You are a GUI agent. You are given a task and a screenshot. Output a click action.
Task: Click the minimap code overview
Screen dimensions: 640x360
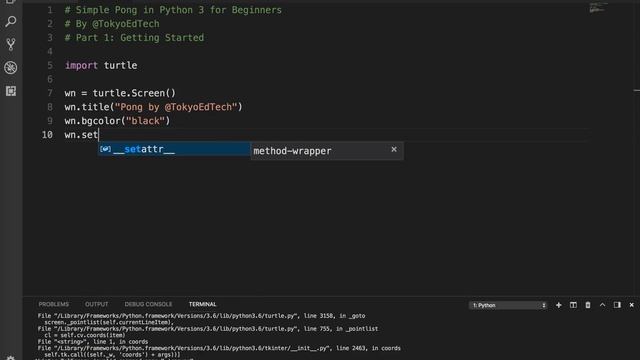coord(598,7)
